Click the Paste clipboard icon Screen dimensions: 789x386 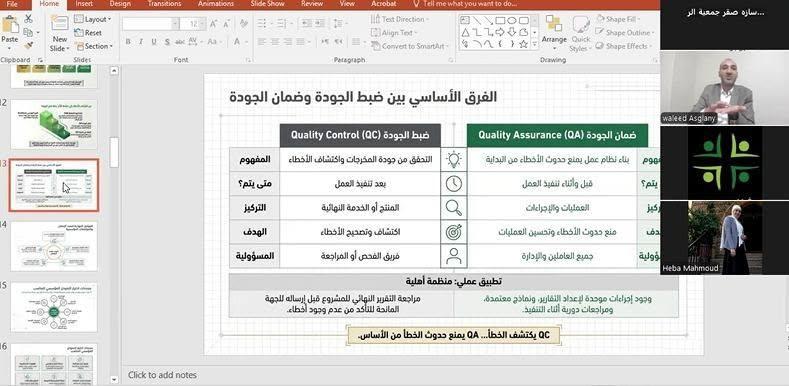(x=10, y=25)
